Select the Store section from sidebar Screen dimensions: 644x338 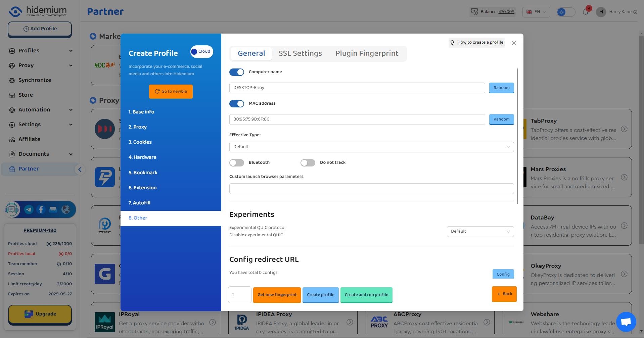coord(25,95)
